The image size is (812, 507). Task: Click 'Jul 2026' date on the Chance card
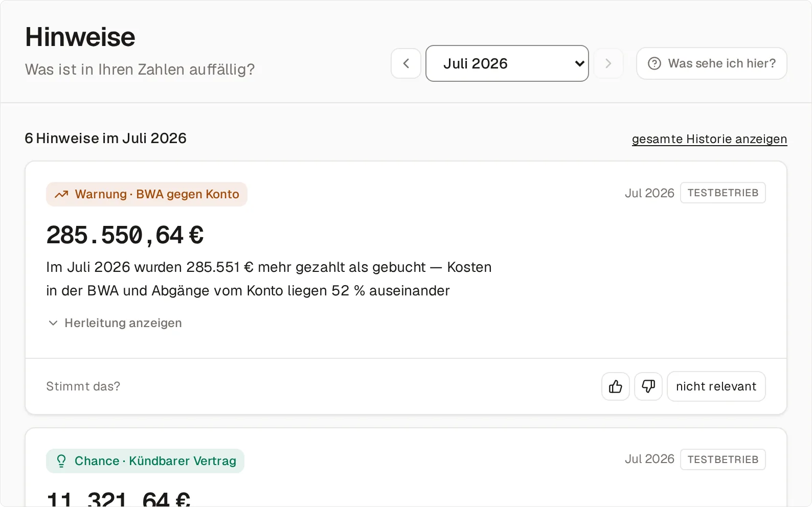click(649, 459)
